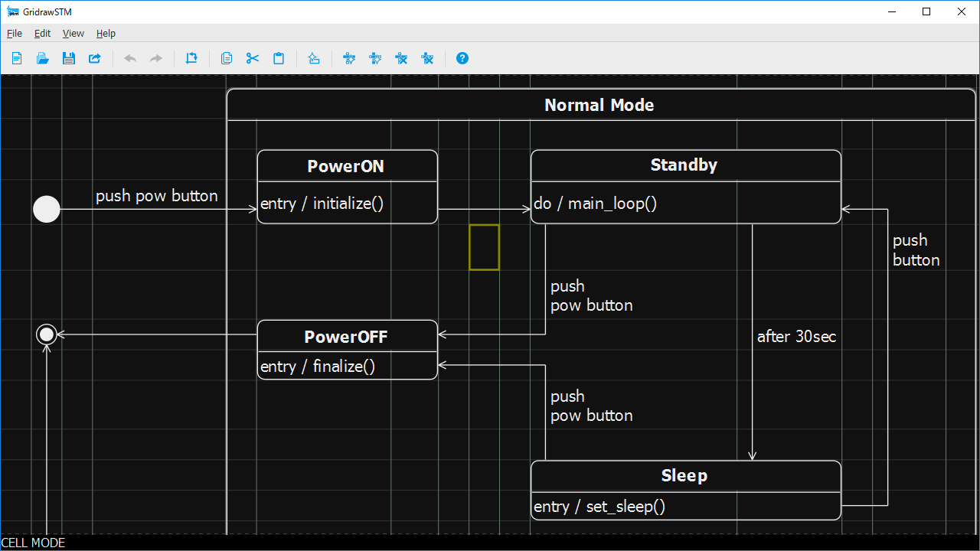This screenshot has width=980, height=551.
Task: Click the Copy icon in the toolbar
Action: [227, 58]
